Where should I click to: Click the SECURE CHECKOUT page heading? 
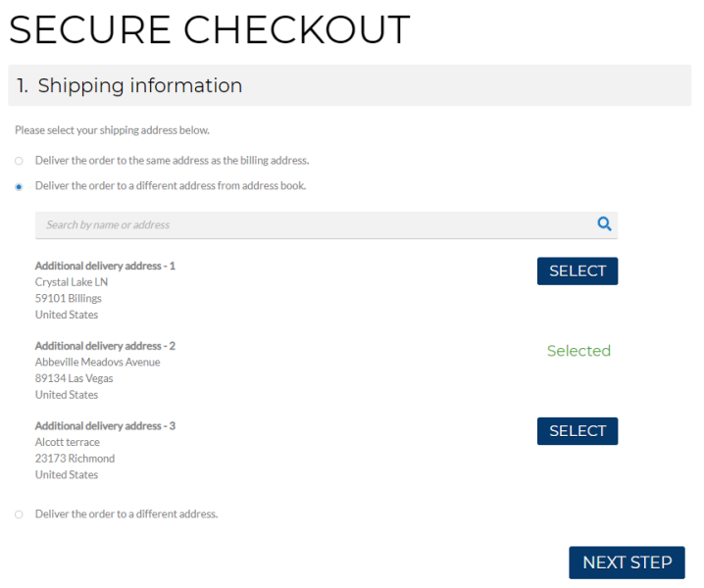click(x=209, y=29)
